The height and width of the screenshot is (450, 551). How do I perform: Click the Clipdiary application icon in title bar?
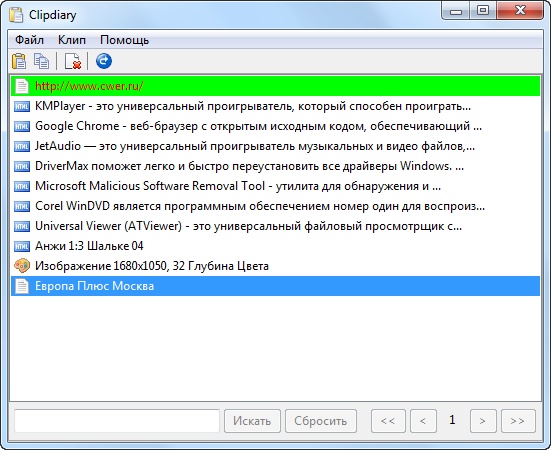[16, 15]
